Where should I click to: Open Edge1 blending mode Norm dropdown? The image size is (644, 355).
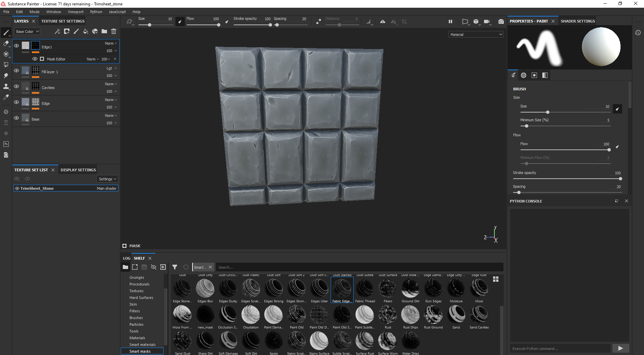(x=111, y=43)
